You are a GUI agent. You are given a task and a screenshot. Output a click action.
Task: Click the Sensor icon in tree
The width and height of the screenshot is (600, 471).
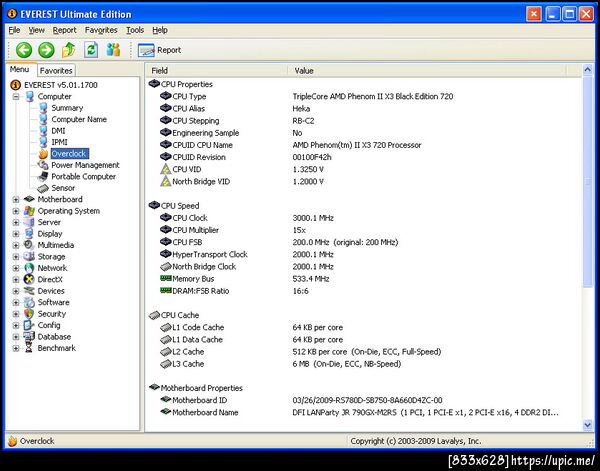pos(43,188)
